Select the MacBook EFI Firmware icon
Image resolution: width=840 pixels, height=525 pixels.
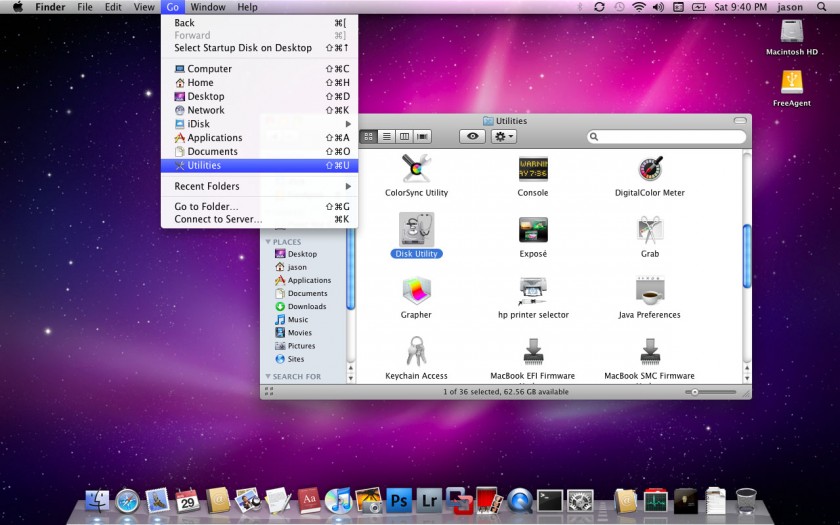(532, 352)
